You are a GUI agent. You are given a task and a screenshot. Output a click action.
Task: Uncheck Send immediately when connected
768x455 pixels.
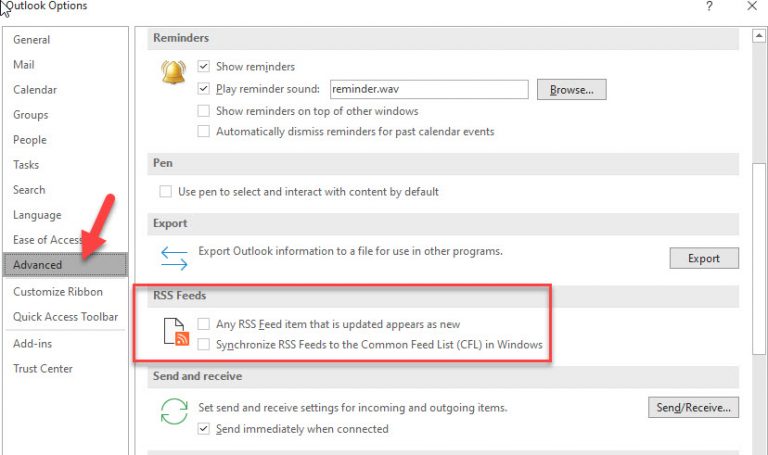tap(204, 429)
